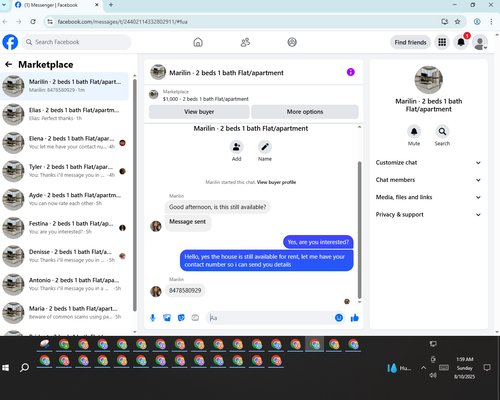Click the browser address bar URL
This screenshot has width=500, height=400.
(x=122, y=22)
